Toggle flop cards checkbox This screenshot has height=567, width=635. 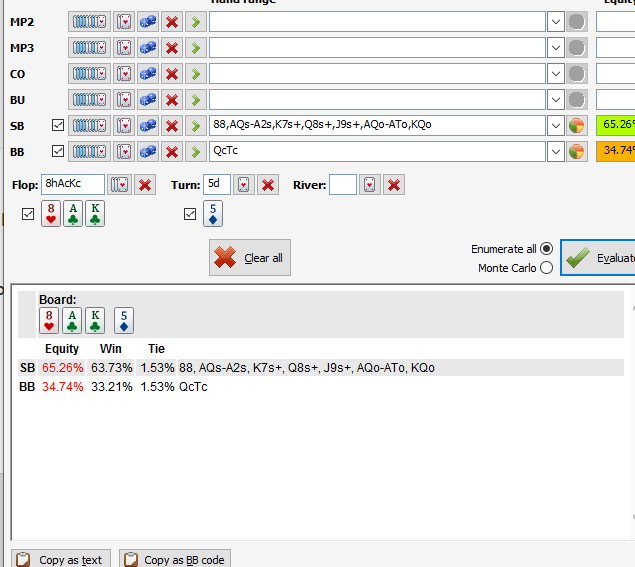28,214
